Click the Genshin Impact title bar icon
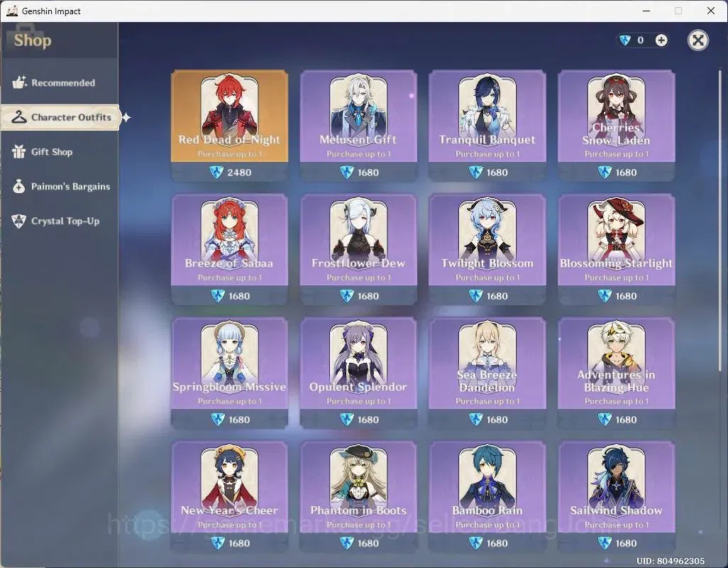 [x=12, y=11]
